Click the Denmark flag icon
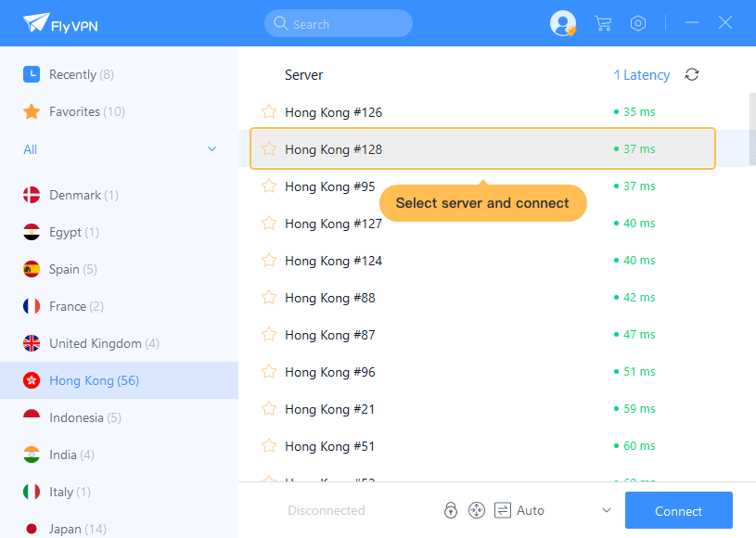This screenshot has width=756, height=538. pos(32,195)
